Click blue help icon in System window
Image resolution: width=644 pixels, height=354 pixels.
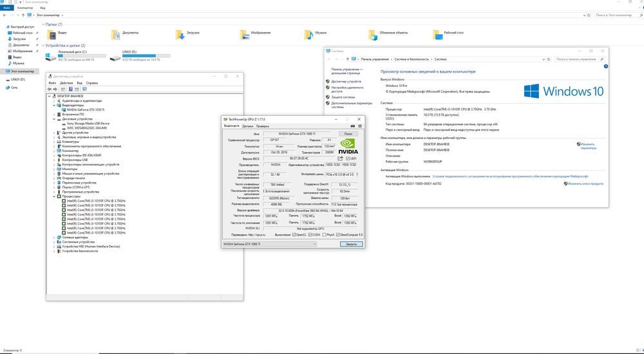point(605,66)
